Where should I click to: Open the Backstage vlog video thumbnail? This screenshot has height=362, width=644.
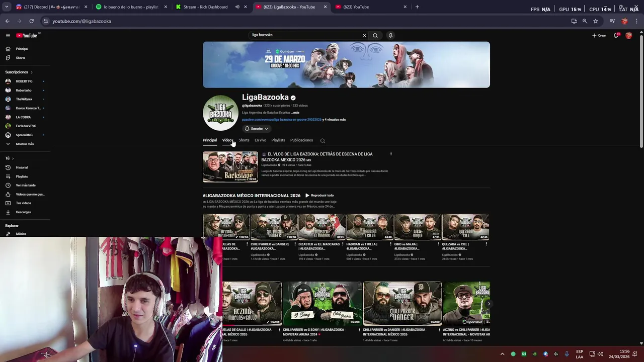click(x=230, y=166)
